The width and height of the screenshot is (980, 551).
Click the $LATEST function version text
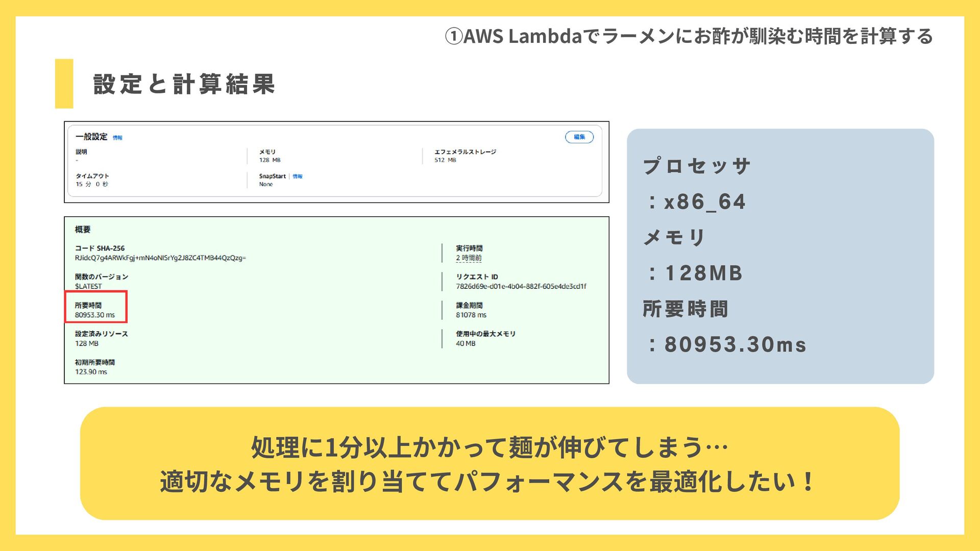click(x=88, y=287)
